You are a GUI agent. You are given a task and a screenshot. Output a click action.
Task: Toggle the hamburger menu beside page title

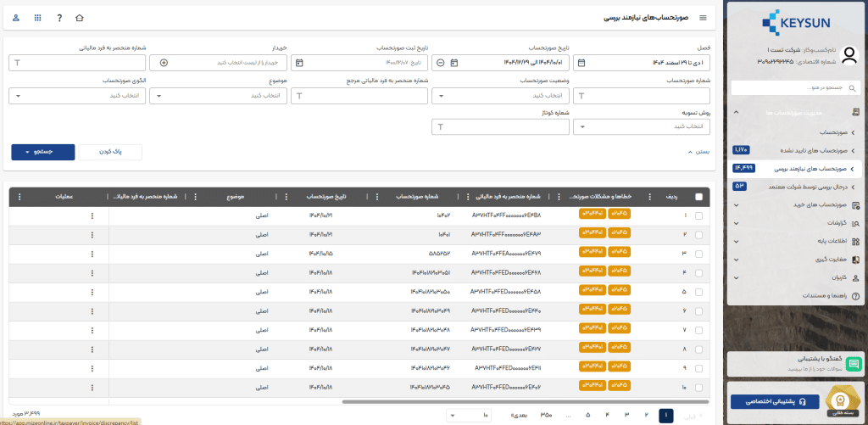tap(702, 18)
